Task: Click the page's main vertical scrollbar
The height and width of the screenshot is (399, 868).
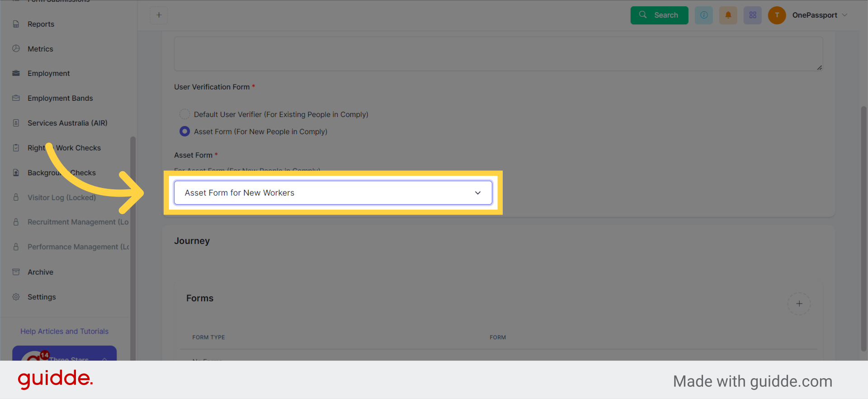Action: pos(863,228)
